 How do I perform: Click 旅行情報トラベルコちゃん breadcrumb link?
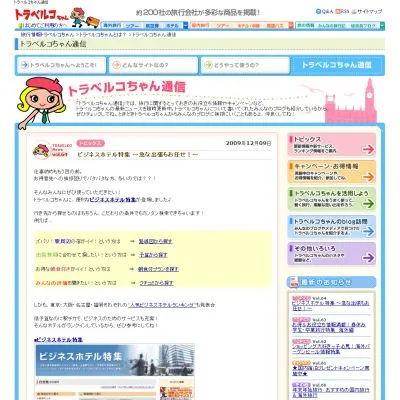(x=47, y=35)
